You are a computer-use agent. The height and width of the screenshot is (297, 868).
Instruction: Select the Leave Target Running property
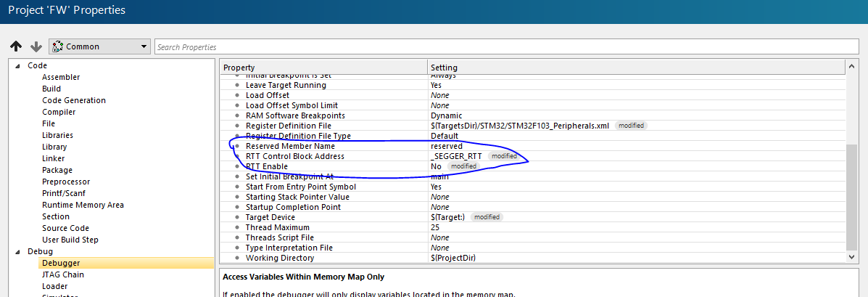tap(286, 86)
